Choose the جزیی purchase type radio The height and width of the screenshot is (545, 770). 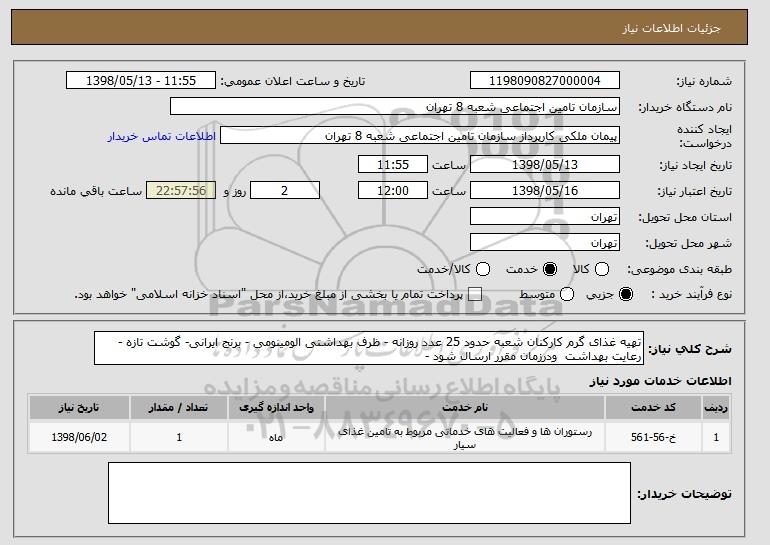click(x=626, y=294)
